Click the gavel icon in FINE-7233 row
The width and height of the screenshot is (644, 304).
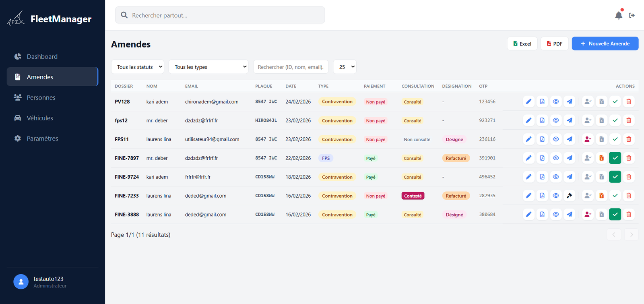click(x=570, y=196)
